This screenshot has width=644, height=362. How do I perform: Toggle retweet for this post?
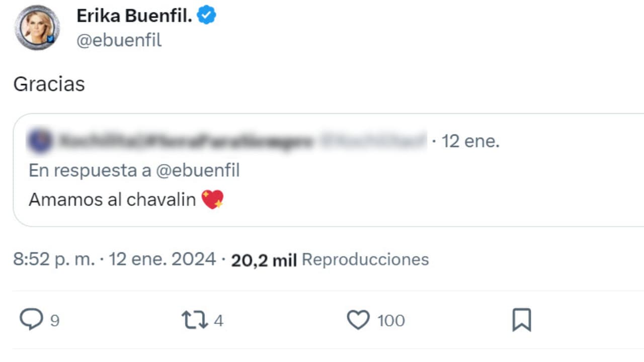195,320
